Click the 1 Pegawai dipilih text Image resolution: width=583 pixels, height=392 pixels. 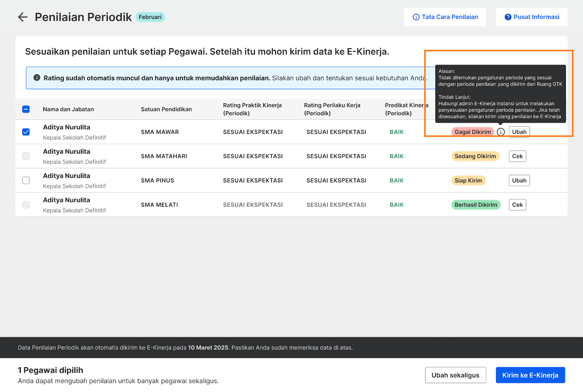(51, 370)
